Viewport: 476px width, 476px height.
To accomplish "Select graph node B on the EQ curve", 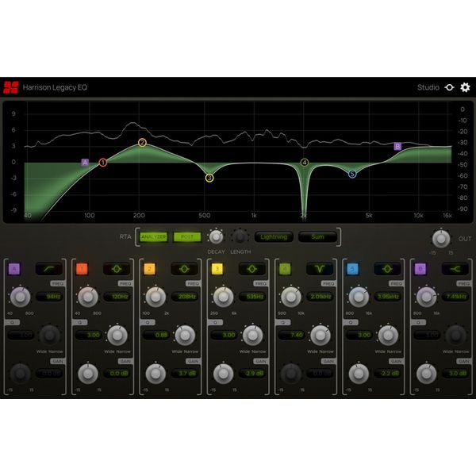I will [397, 146].
